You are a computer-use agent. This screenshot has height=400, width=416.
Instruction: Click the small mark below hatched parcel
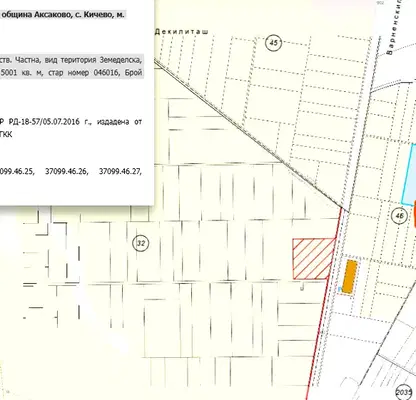[x=302, y=287]
